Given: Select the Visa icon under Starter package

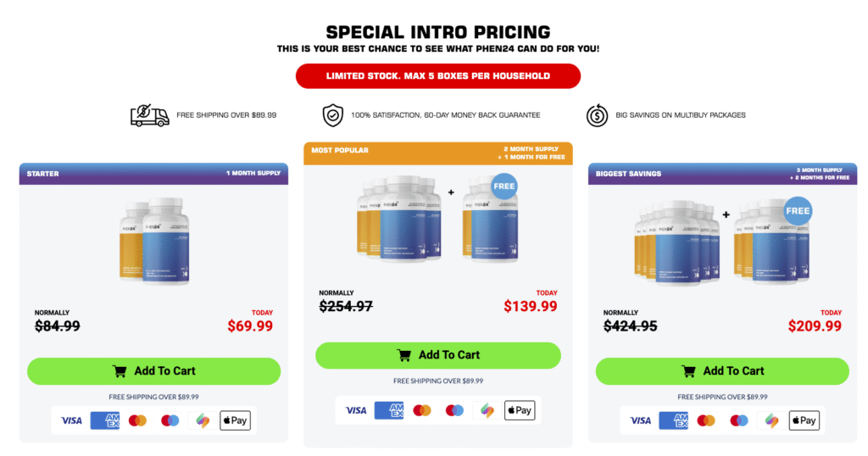Looking at the screenshot, I should (x=71, y=420).
